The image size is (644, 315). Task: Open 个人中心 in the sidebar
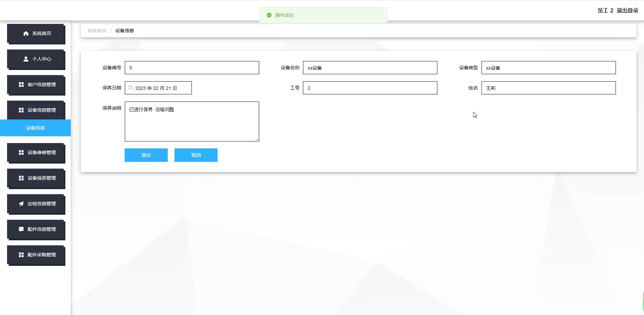[36, 59]
